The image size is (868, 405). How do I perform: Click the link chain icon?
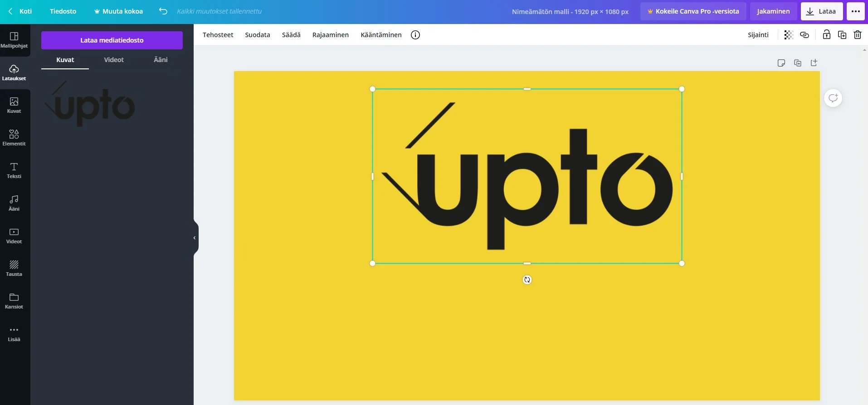coord(805,35)
